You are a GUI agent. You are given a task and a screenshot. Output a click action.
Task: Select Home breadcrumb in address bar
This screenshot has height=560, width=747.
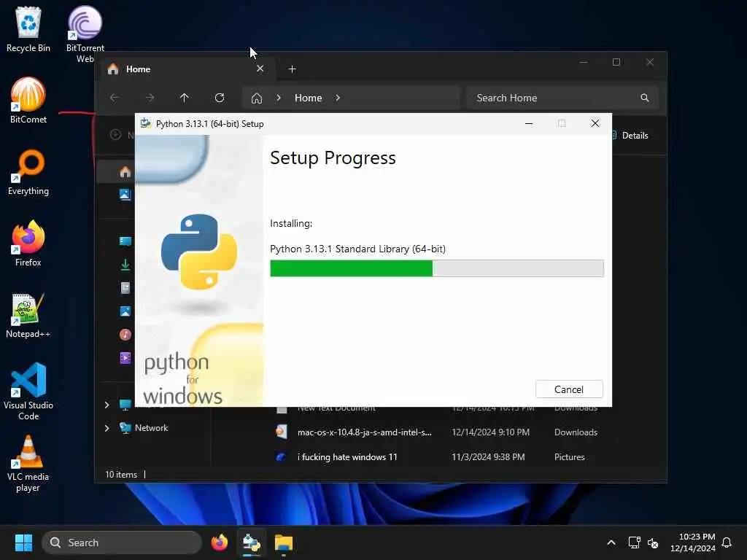tap(309, 98)
